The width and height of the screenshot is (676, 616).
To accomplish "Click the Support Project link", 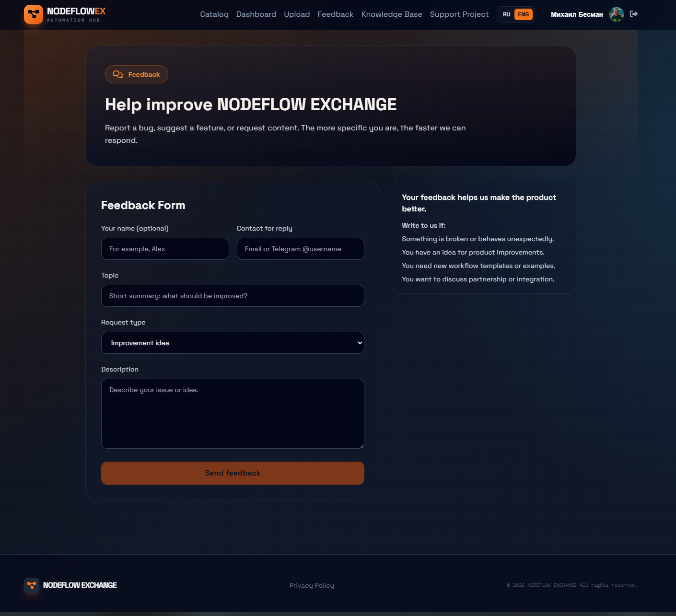I will [x=459, y=14].
